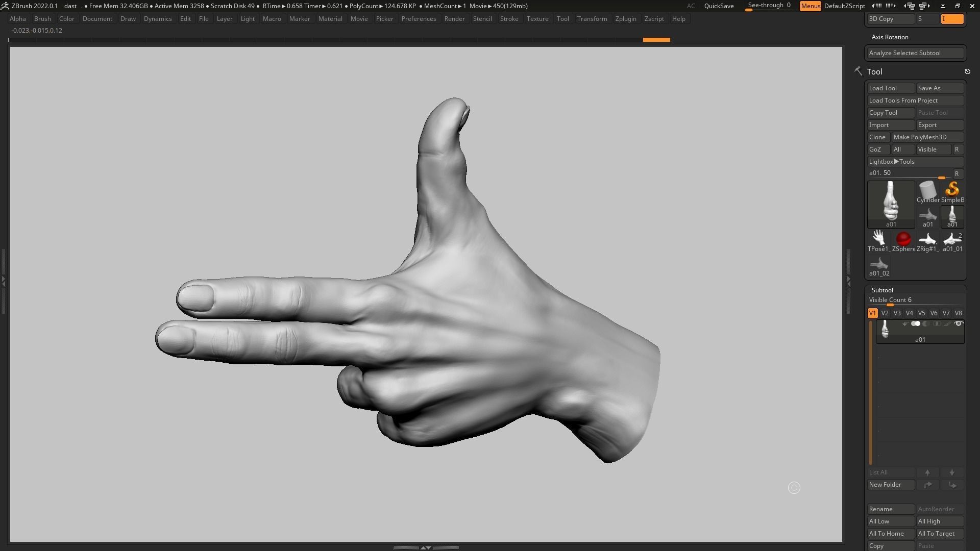Viewport: 980px width, 551px height.
Task: Click the Load Tool button
Action: pyautogui.click(x=891, y=88)
